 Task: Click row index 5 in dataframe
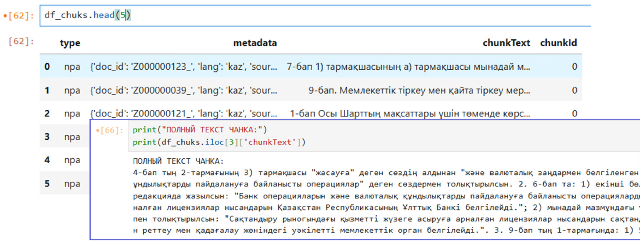(47, 184)
